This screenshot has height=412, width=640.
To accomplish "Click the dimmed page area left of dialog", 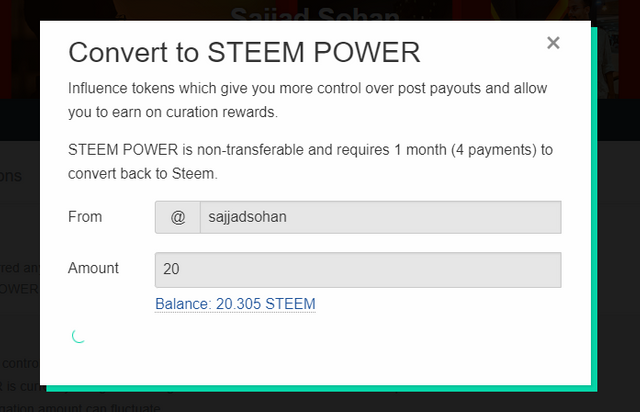I will pos(18,230).
